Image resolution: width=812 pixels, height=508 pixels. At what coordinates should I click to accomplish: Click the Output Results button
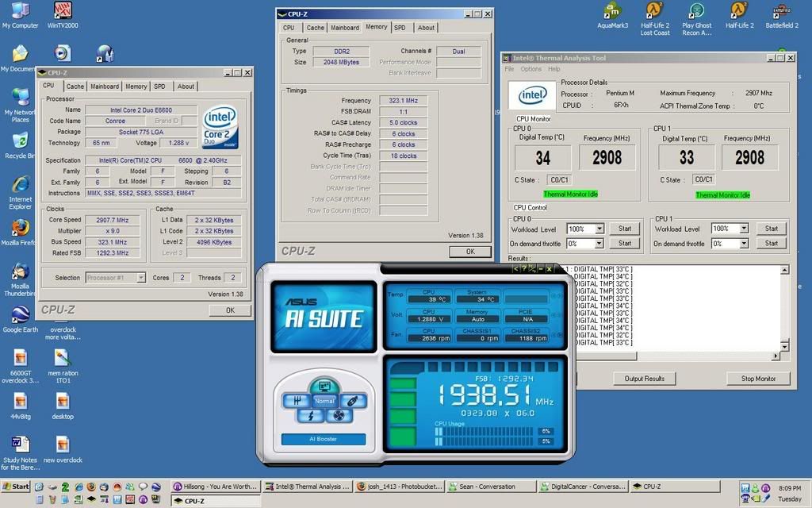(644, 379)
